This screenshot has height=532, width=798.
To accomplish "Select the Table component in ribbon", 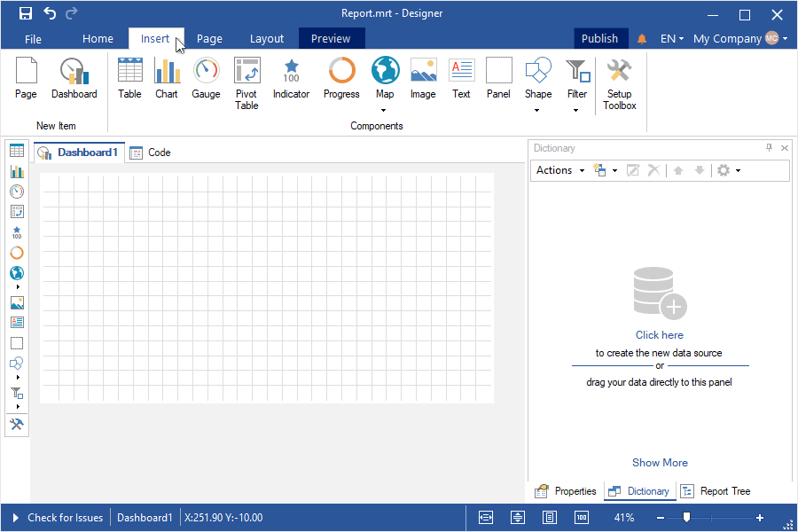I will click(x=129, y=78).
